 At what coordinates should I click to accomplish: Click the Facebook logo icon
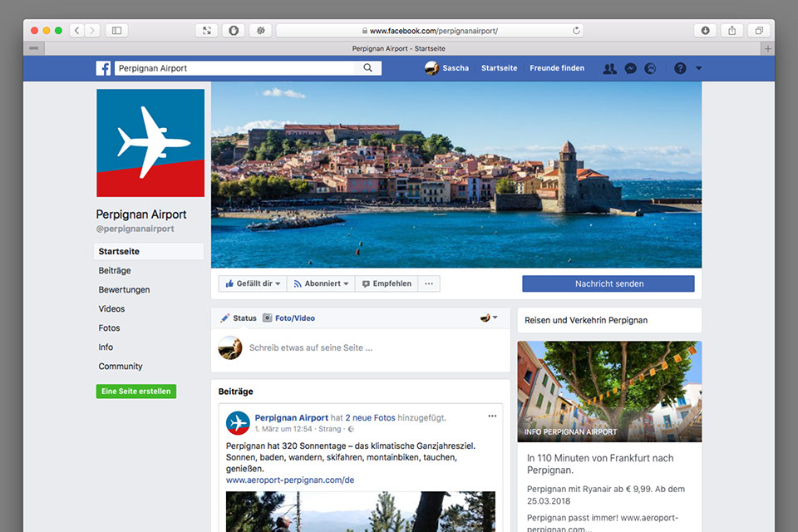[x=103, y=68]
